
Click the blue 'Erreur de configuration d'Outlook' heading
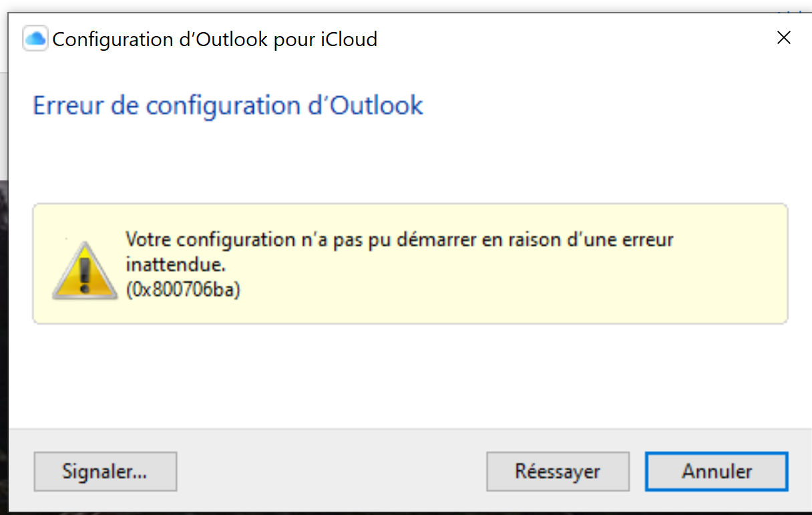[228, 106]
